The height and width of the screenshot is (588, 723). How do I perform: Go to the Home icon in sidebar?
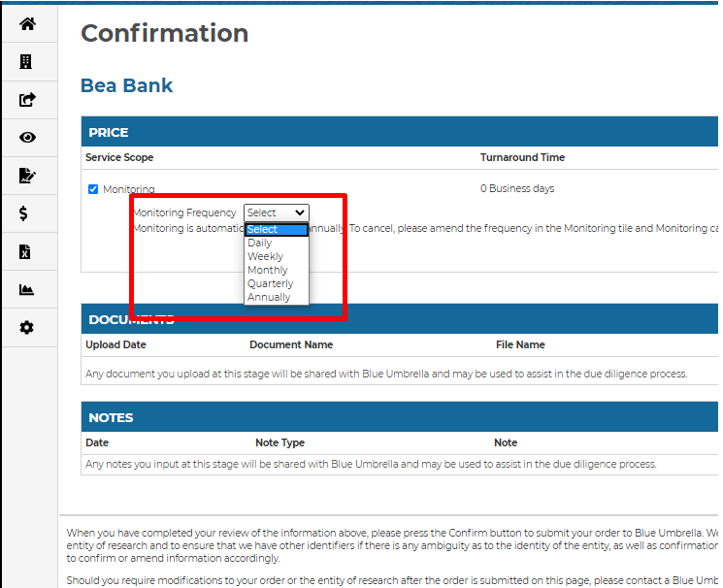coord(27,24)
